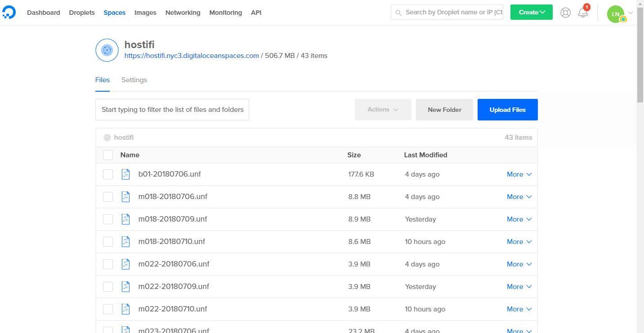
Task: Open the More dropdown for m018-20180710.unf
Action: coord(519,241)
